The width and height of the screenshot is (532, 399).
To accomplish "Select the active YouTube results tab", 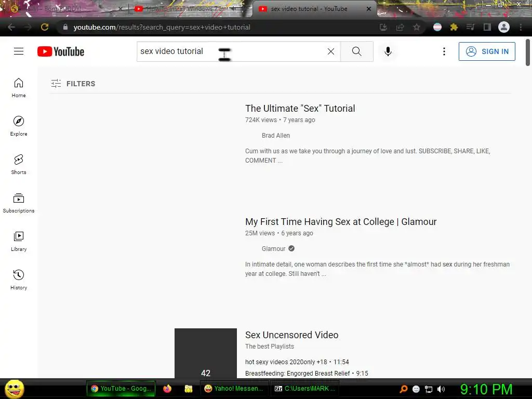I will click(309, 9).
